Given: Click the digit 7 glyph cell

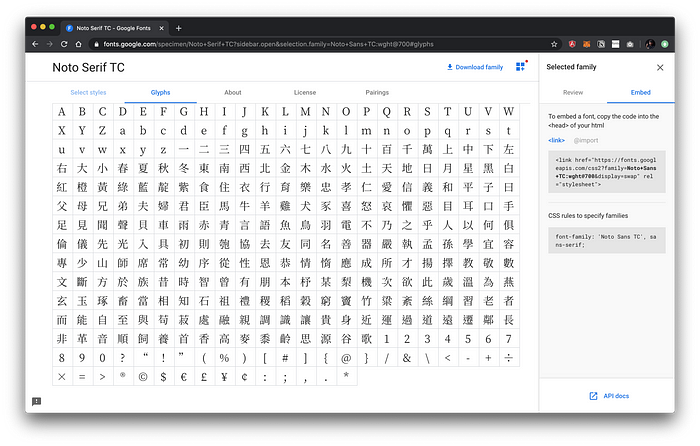Looking at the screenshot, I should coord(508,339).
